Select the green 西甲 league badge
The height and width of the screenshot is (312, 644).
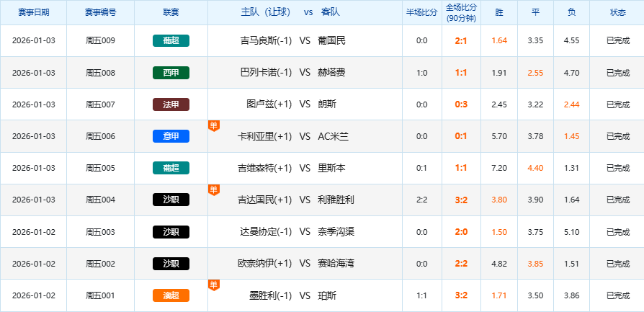[171, 73]
